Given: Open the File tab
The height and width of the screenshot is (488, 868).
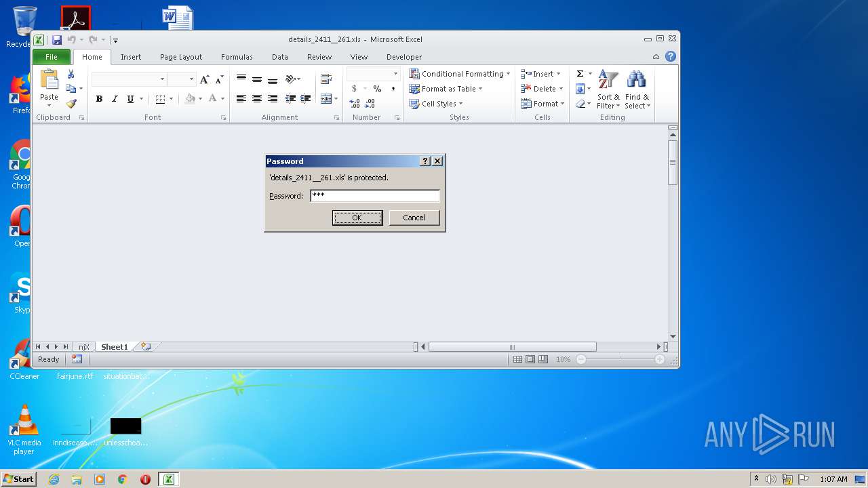Looking at the screenshot, I should tap(52, 57).
